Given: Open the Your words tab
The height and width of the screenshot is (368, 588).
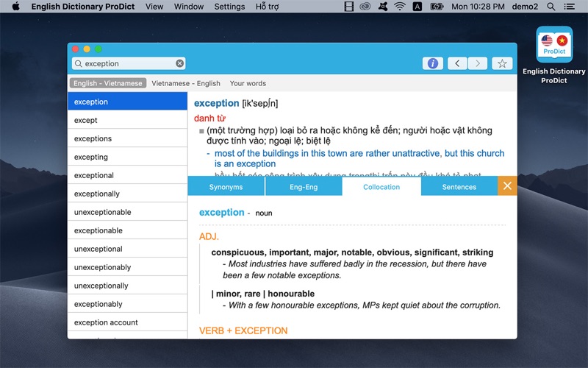Looking at the screenshot, I should click(x=248, y=83).
